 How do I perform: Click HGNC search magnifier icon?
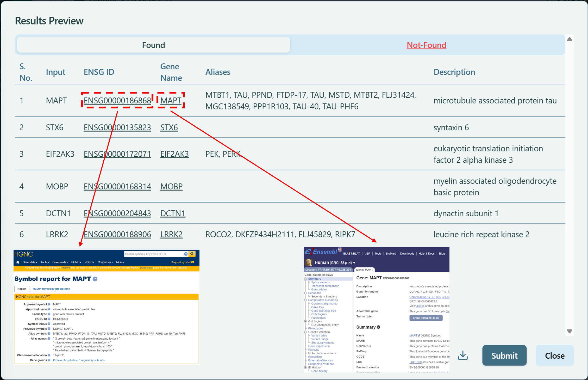pyautogui.click(x=192, y=254)
